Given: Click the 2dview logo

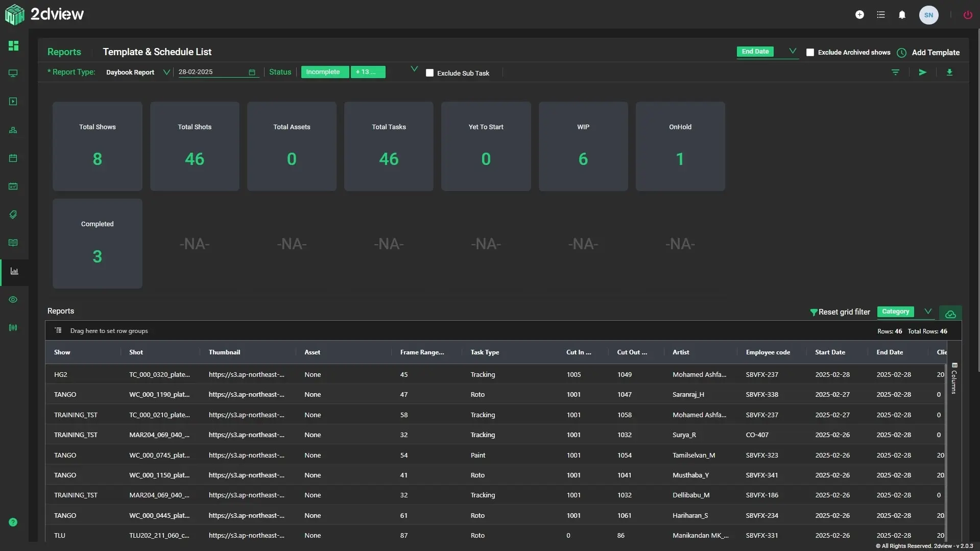Looking at the screenshot, I should pos(44,14).
